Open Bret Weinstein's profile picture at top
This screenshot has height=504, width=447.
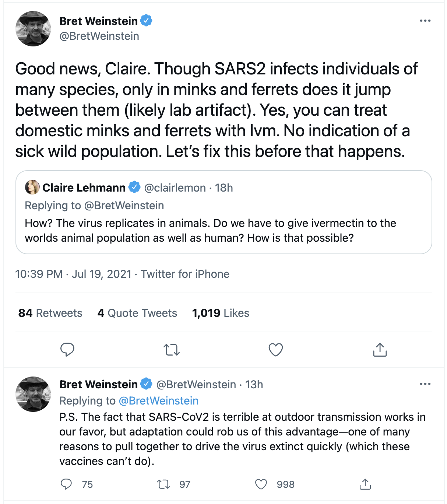(x=33, y=29)
